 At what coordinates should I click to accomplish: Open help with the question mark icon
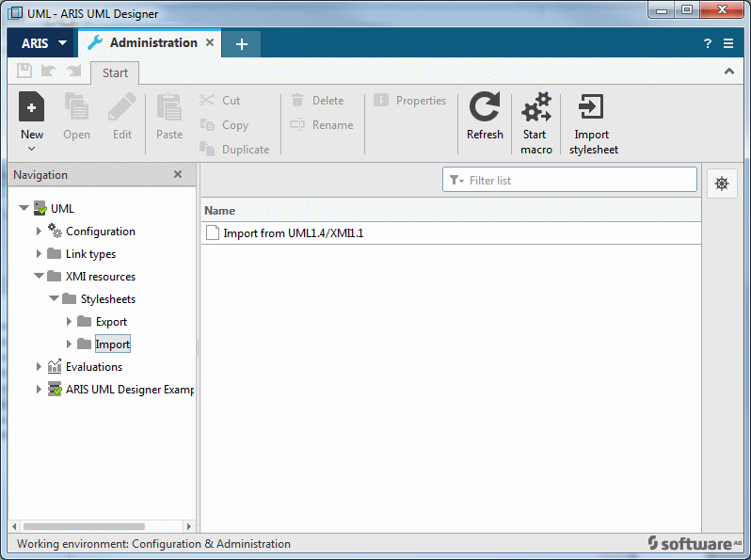click(x=708, y=43)
